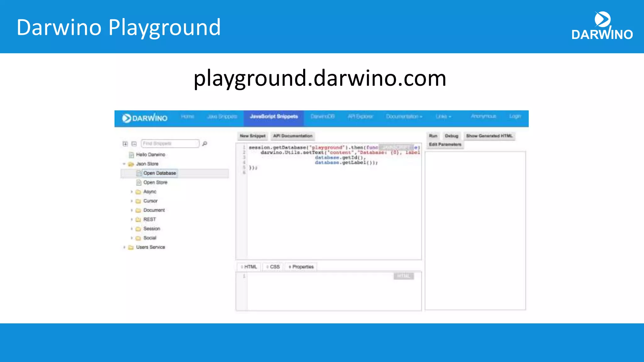Create a New Snippet

(253, 136)
